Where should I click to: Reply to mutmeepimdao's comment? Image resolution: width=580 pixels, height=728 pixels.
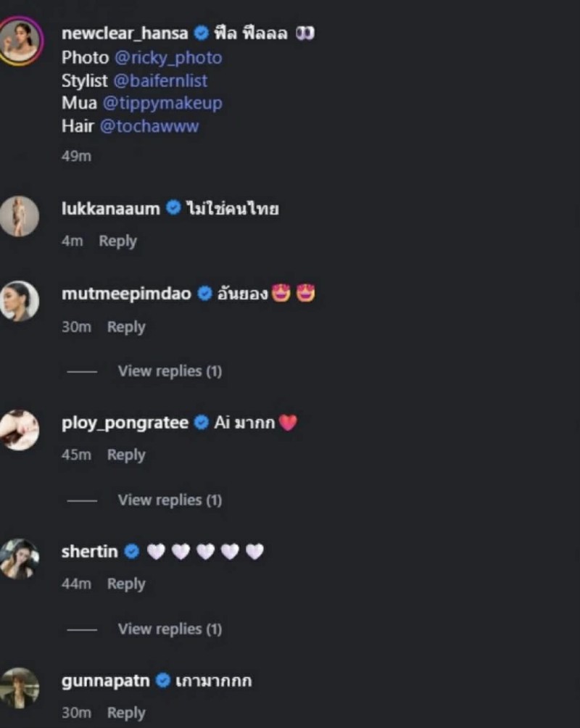click(x=126, y=327)
